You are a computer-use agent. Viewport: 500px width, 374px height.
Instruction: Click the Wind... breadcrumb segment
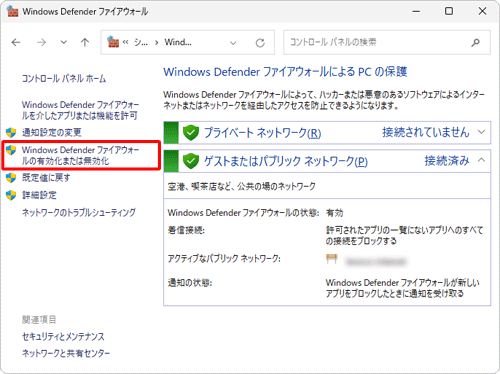point(178,42)
